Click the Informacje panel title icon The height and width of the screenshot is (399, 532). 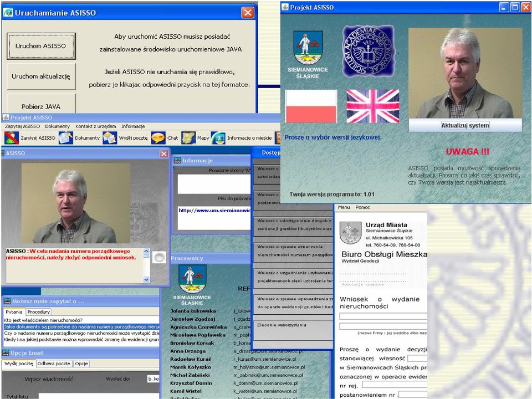pyautogui.click(x=177, y=161)
